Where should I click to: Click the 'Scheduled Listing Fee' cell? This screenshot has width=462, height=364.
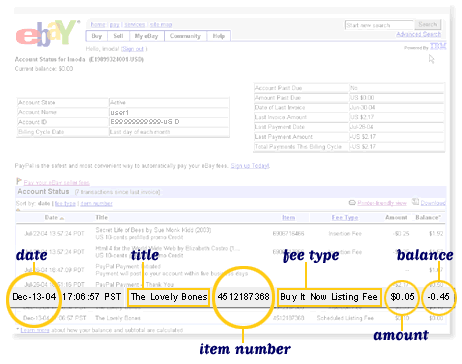point(345,318)
